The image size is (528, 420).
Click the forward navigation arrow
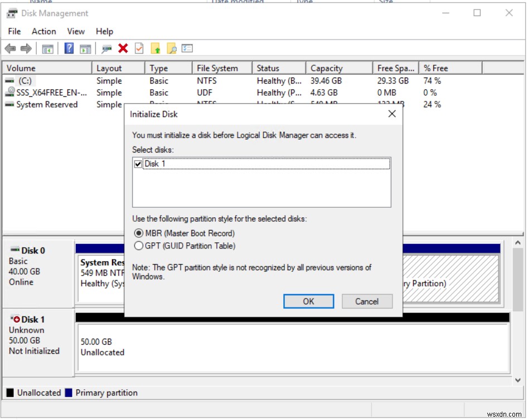click(26, 48)
